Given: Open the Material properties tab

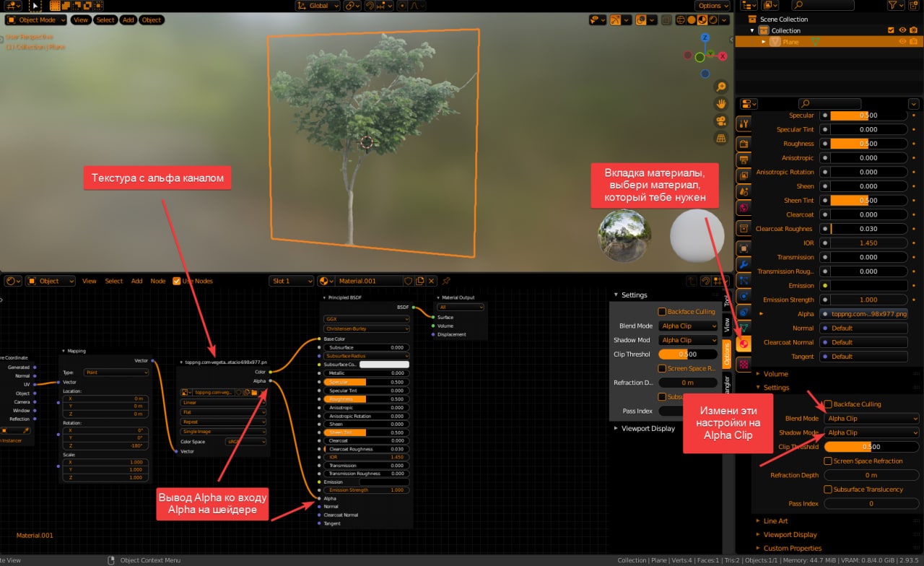Looking at the screenshot, I should point(744,344).
